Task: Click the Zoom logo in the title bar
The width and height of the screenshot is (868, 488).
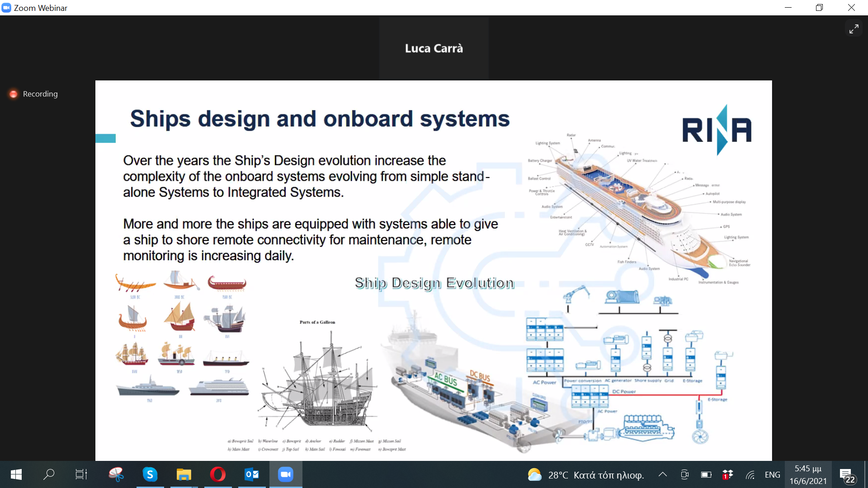Action: point(6,8)
